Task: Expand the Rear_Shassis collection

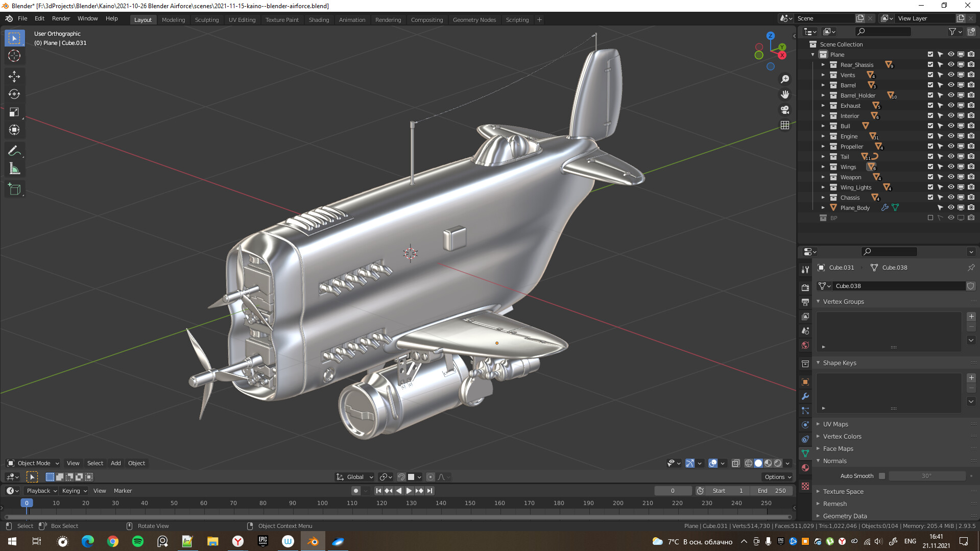Action: pos(823,65)
